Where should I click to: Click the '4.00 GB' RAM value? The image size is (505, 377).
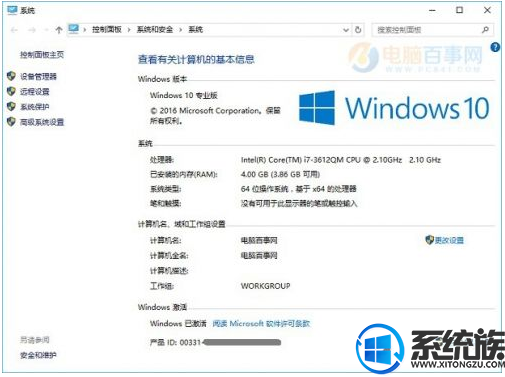[x=280, y=174]
